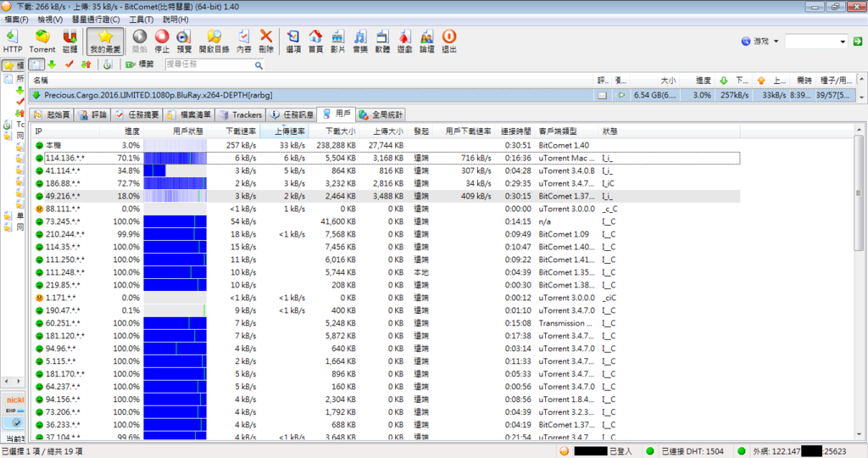Go to the 首頁 home page
Image resolution: width=868 pixels, height=458 pixels.
pyautogui.click(x=315, y=42)
